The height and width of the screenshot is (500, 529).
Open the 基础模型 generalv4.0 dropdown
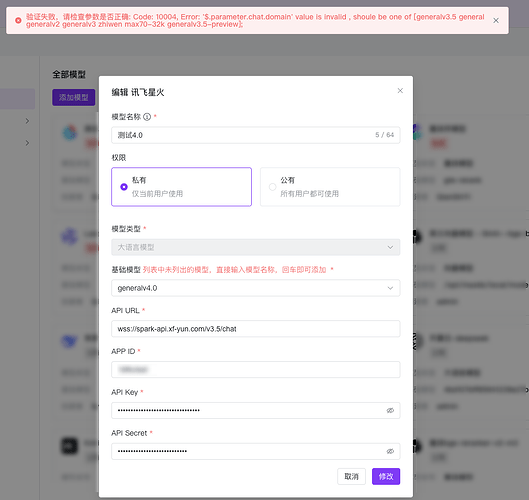[256, 288]
